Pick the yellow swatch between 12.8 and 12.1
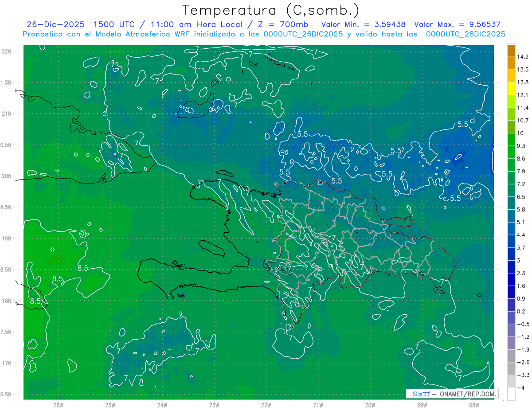The width and height of the screenshot is (532, 411). 511,89
